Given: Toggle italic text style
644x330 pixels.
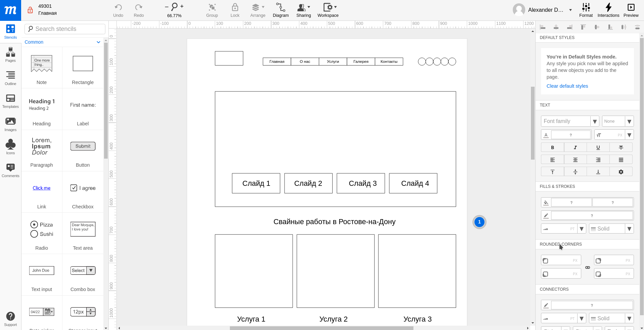Looking at the screenshot, I should [575, 147].
